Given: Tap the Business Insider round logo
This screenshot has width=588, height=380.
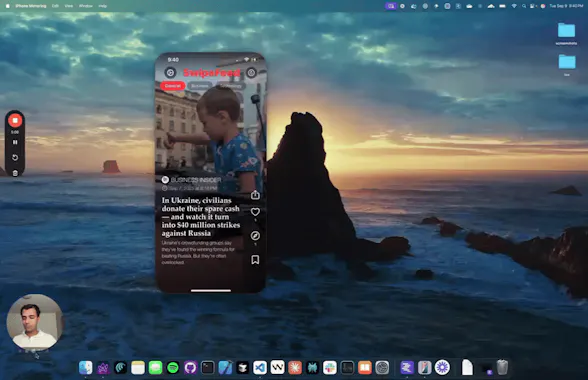Looking at the screenshot, I should [x=165, y=180].
